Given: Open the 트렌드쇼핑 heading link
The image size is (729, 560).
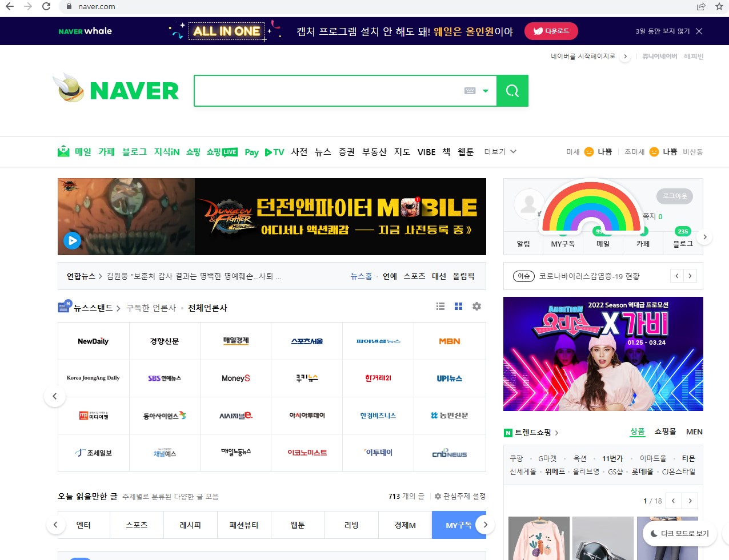Looking at the screenshot, I should pyautogui.click(x=532, y=433).
